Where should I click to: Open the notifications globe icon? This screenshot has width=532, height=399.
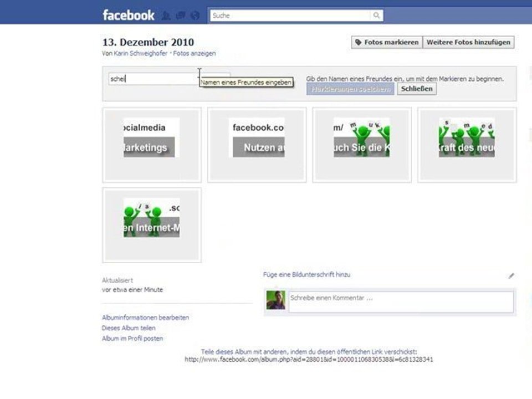click(195, 16)
